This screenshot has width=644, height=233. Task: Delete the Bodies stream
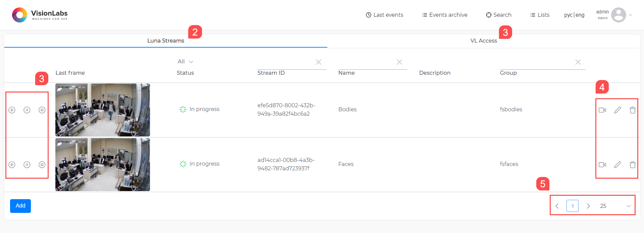633,110
